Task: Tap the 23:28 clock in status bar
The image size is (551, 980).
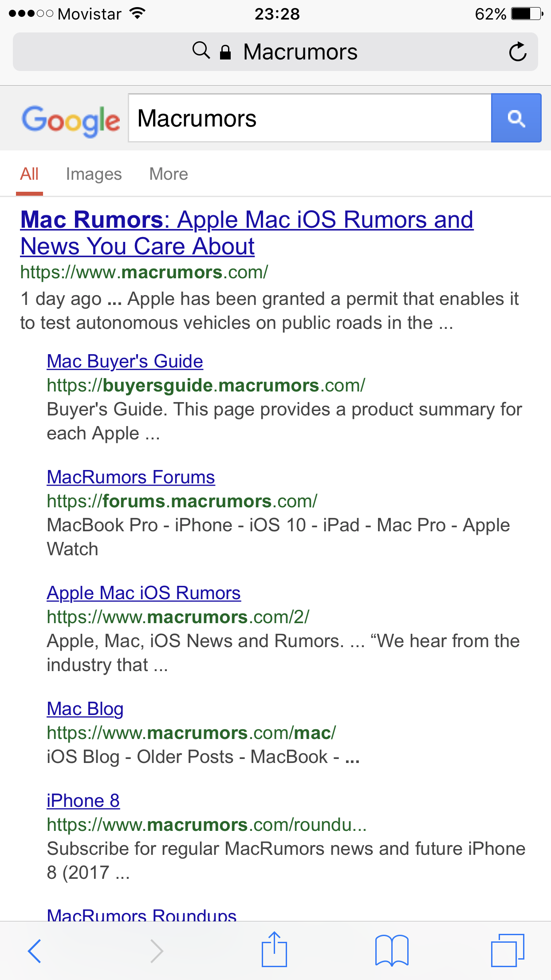Action: point(277,14)
